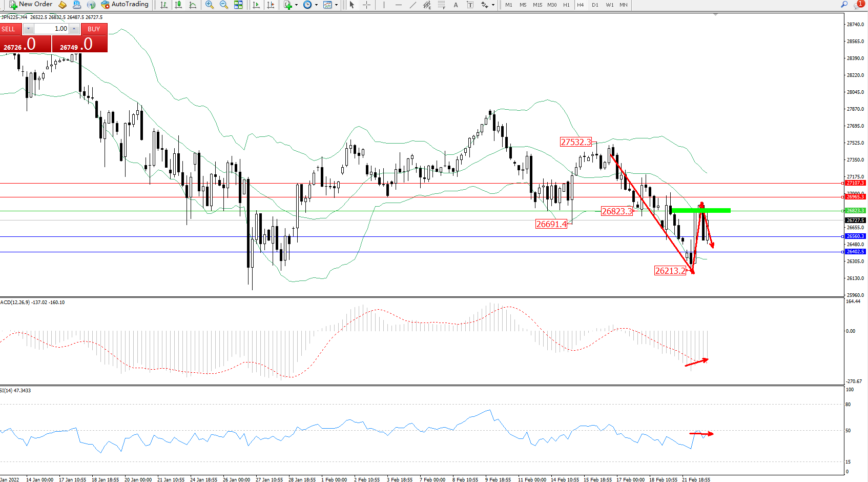The image size is (868, 482).
Task: Switch timeframe to M15
Action: tap(537, 5)
